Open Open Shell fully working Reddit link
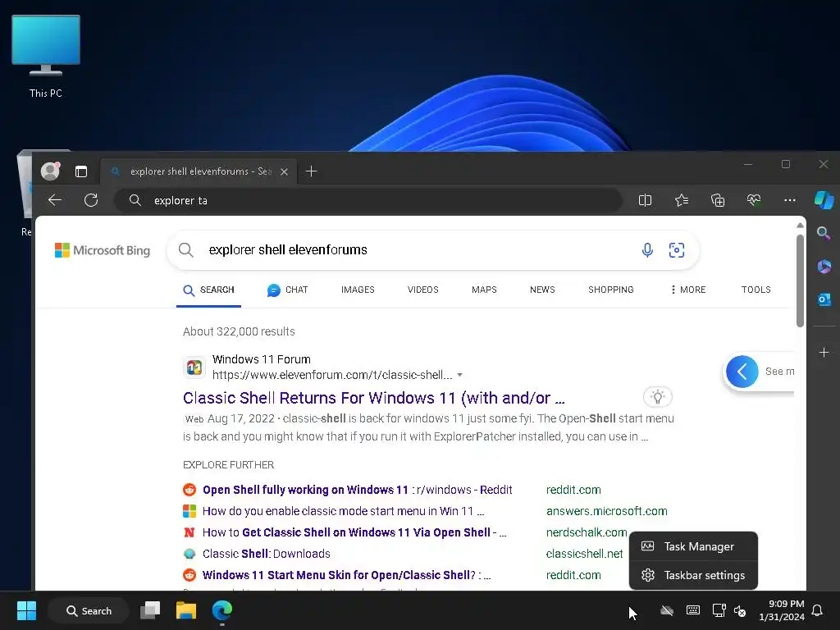Screen dimensions: 840x630 358,490
